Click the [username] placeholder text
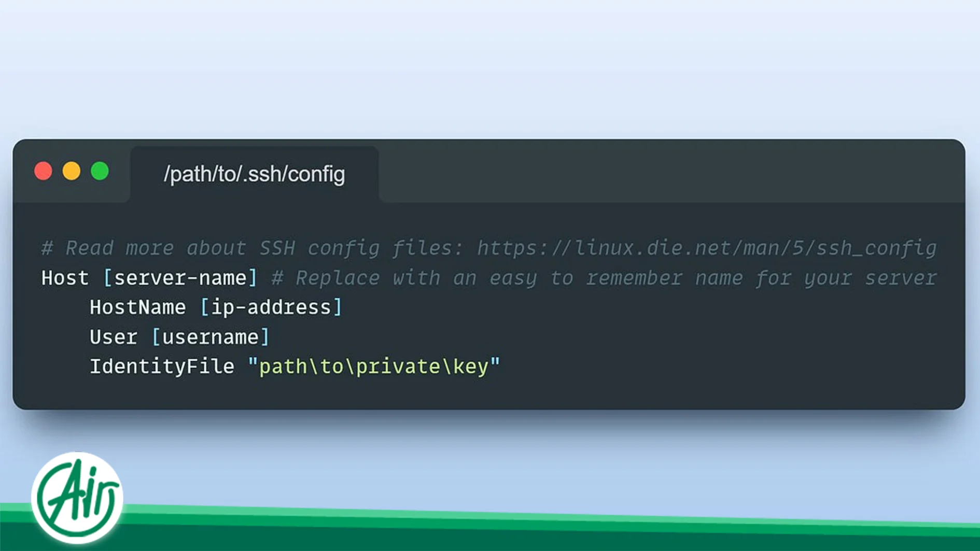 click(x=211, y=337)
